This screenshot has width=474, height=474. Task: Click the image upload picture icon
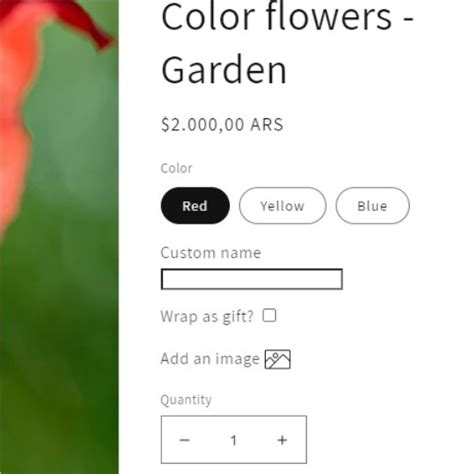pyautogui.click(x=277, y=359)
